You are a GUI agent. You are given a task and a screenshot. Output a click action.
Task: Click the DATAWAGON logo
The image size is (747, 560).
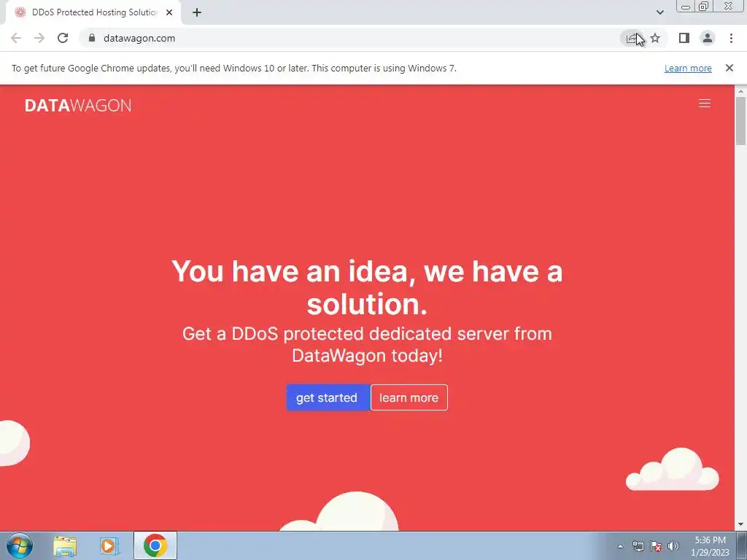coord(77,105)
